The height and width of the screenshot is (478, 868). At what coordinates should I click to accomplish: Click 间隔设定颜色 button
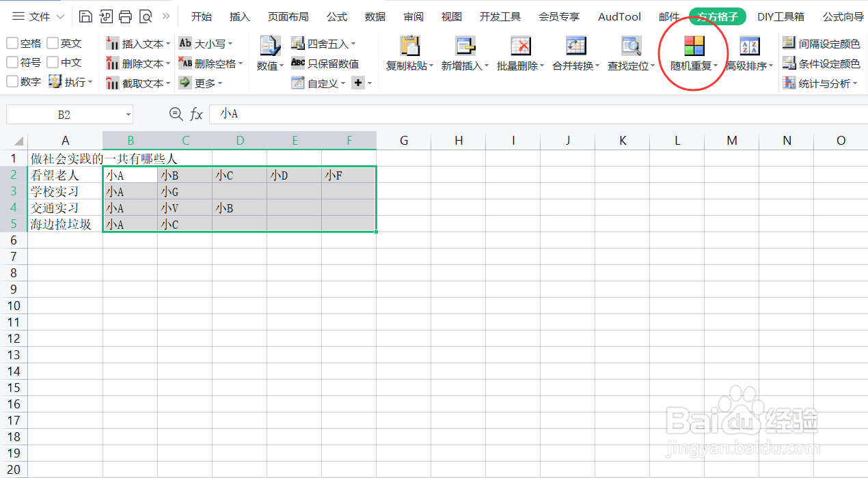coord(821,44)
